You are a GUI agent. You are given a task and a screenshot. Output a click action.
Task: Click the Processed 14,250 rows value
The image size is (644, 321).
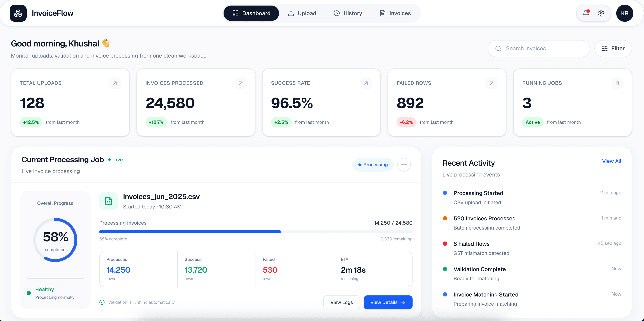pyautogui.click(x=118, y=270)
